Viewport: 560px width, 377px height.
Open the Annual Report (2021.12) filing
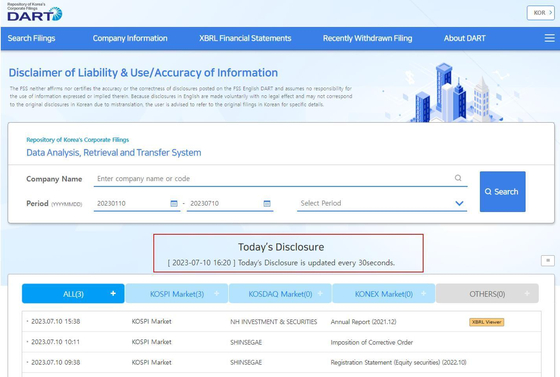364,322
